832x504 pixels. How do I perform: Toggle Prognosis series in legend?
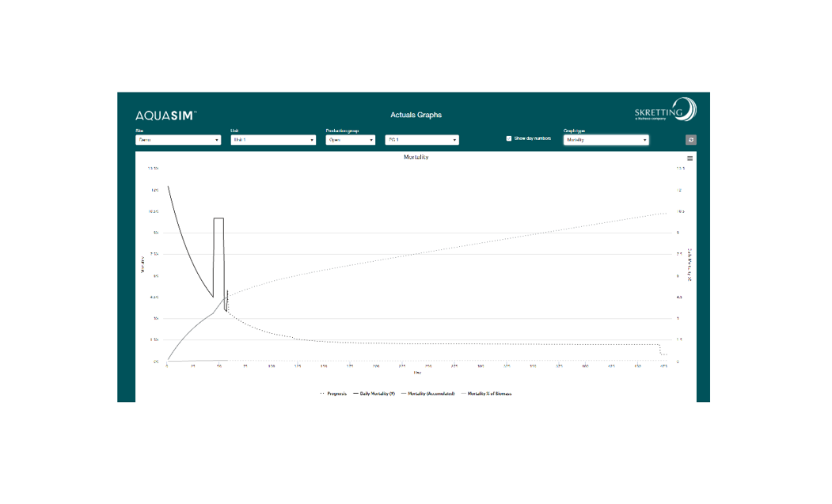334,393
